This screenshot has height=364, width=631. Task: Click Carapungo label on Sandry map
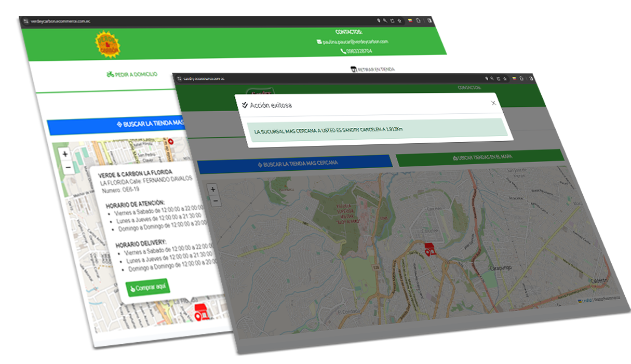(502, 268)
